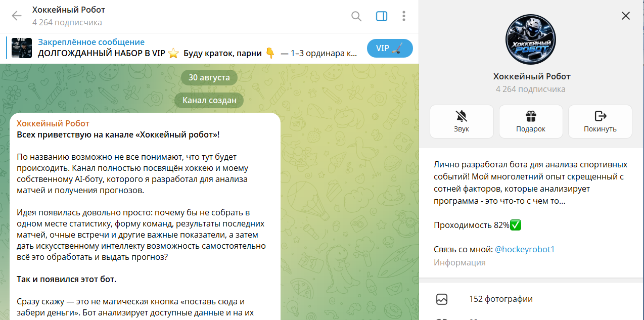Click the Покинуть leave channel button
This screenshot has width=644, height=320.
point(600,121)
